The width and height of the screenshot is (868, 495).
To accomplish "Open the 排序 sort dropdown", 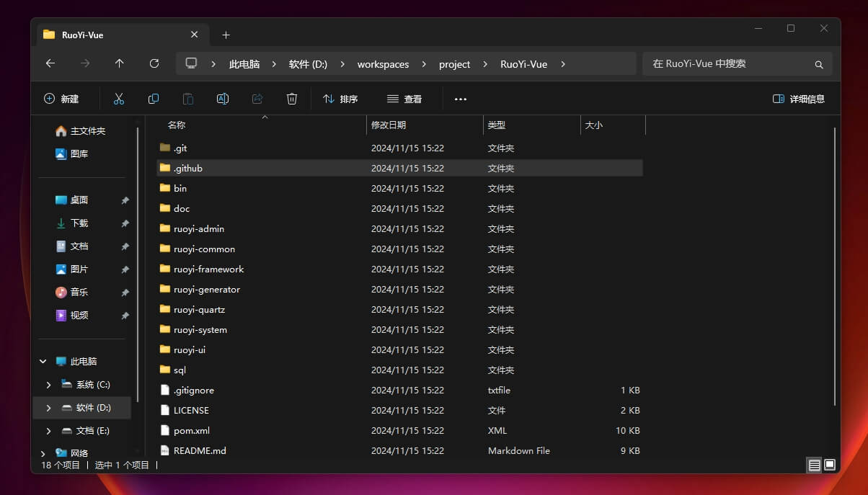I will 340,99.
